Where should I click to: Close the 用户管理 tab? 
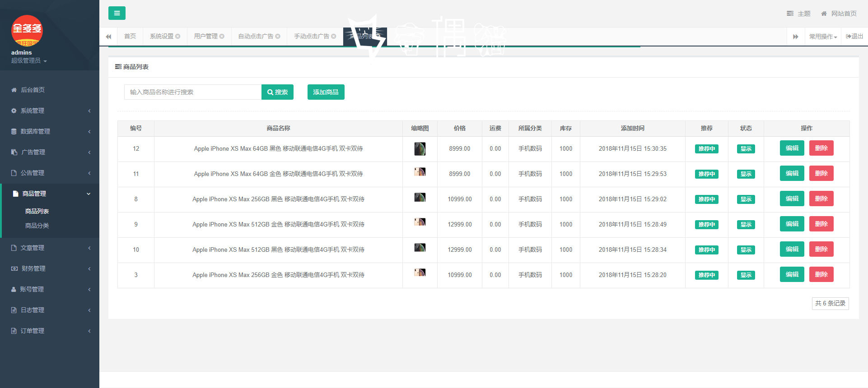pyautogui.click(x=222, y=37)
